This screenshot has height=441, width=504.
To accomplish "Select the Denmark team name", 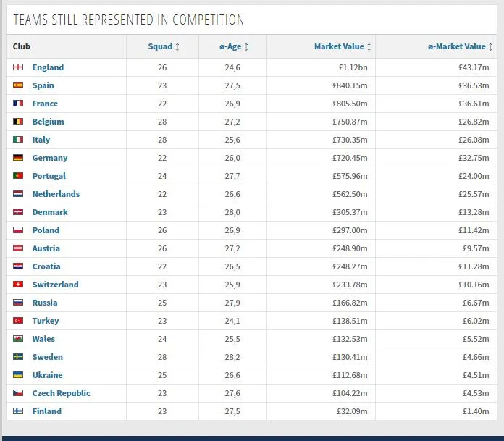I will [50, 212].
